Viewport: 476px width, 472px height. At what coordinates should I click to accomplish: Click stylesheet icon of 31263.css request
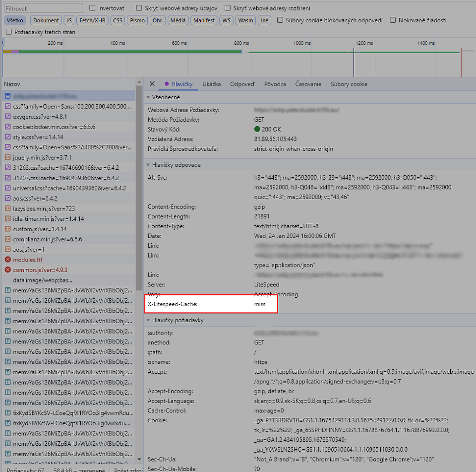point(8,168)
